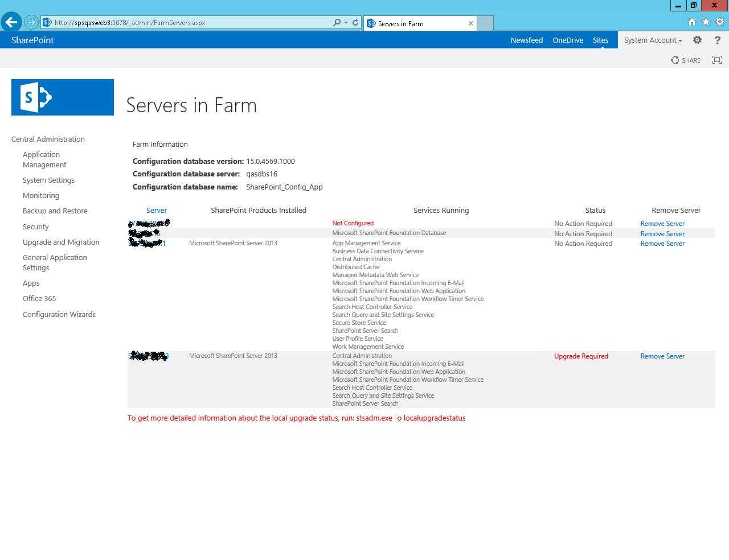This screenshot has width=729, height=560.
Task: Open Security in left navigation
Action: tap(35, 227)
